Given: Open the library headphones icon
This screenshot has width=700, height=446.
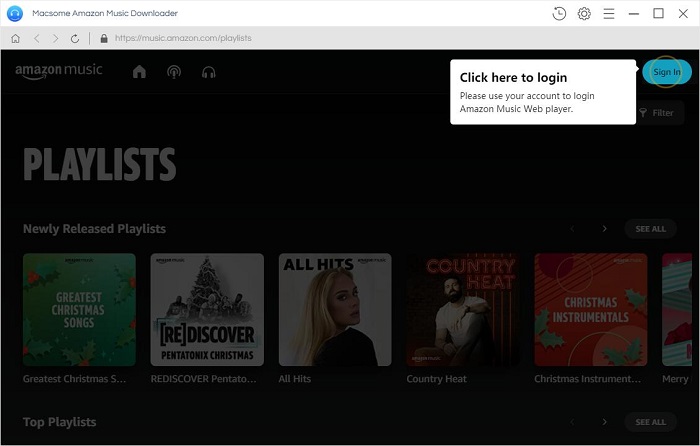Looking at the screenshot, I should coord(208,72).
